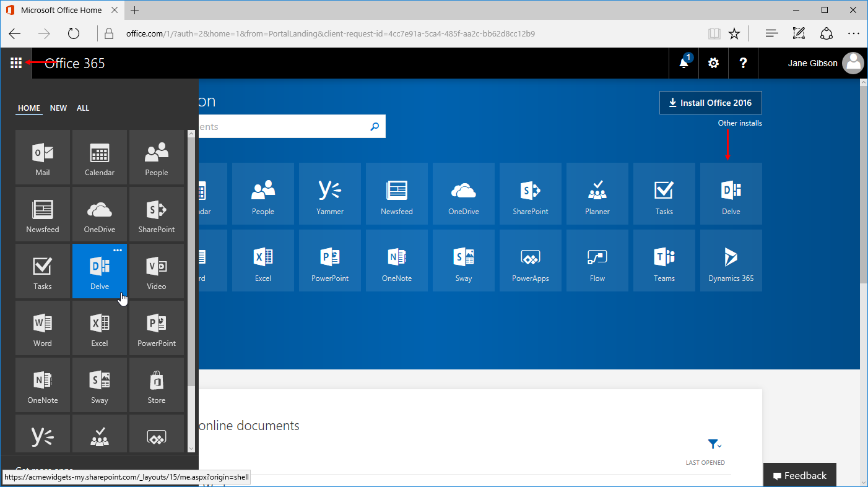This screenshot has height=487, width=868.
Task: Open Delve tile's ellipsis options
Action: pos(118,250)
